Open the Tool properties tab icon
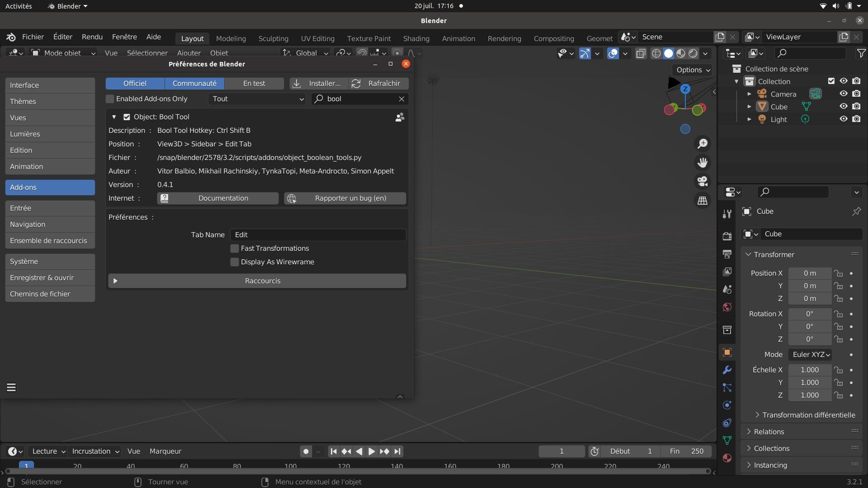The height and width of the screenshot is (488, 868). coord(727,214)
